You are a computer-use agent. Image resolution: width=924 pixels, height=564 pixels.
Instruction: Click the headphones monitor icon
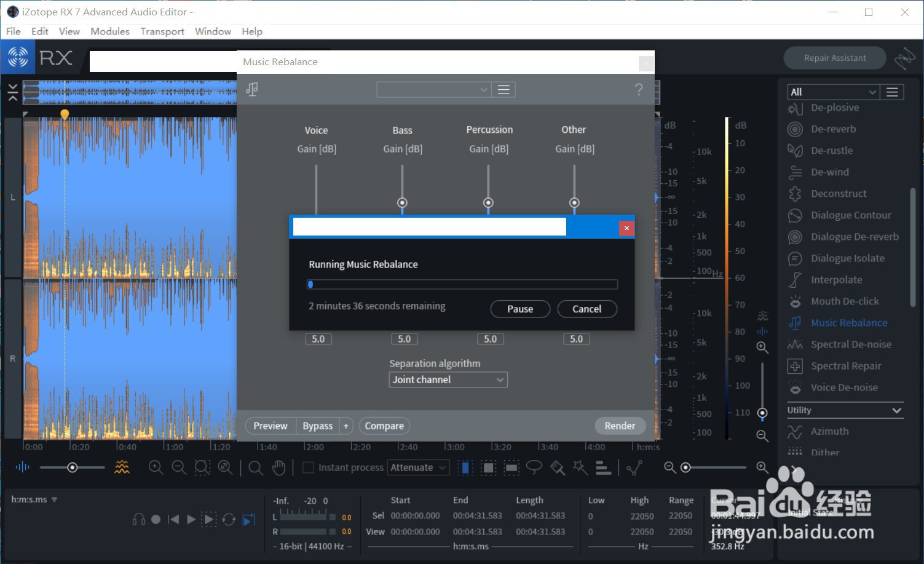point(139,520)
